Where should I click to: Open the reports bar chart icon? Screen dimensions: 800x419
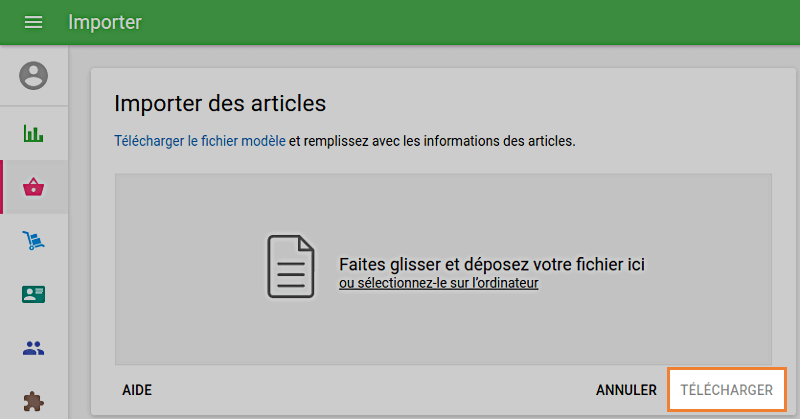(x=34, y=134)
